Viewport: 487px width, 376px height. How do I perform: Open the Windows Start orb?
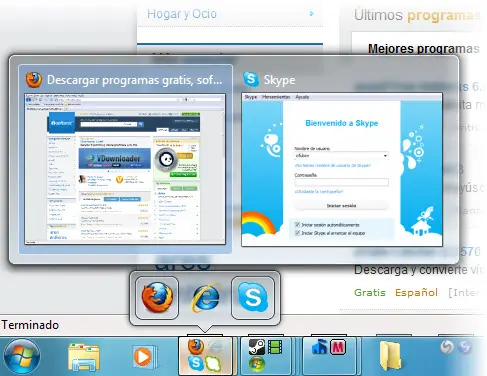(21, 357)
